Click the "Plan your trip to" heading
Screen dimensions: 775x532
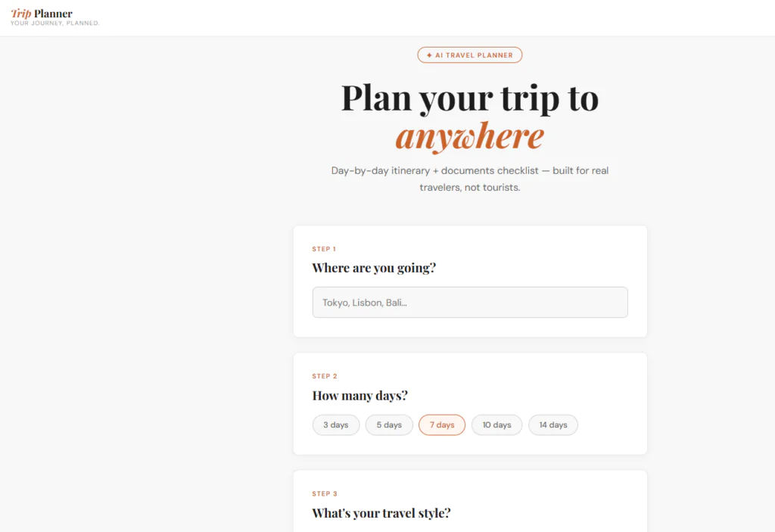[469, 98]
